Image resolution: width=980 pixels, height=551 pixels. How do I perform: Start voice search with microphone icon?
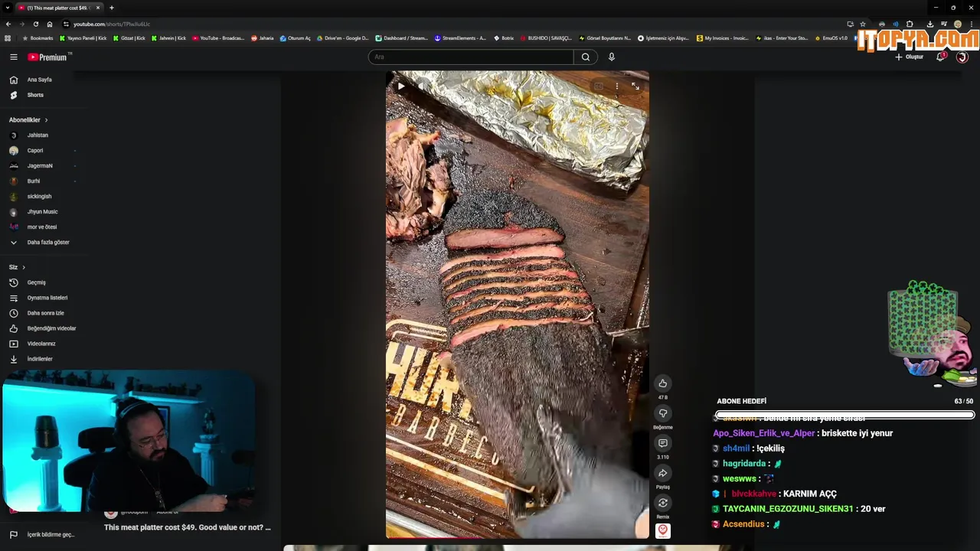tap(611, 57)
